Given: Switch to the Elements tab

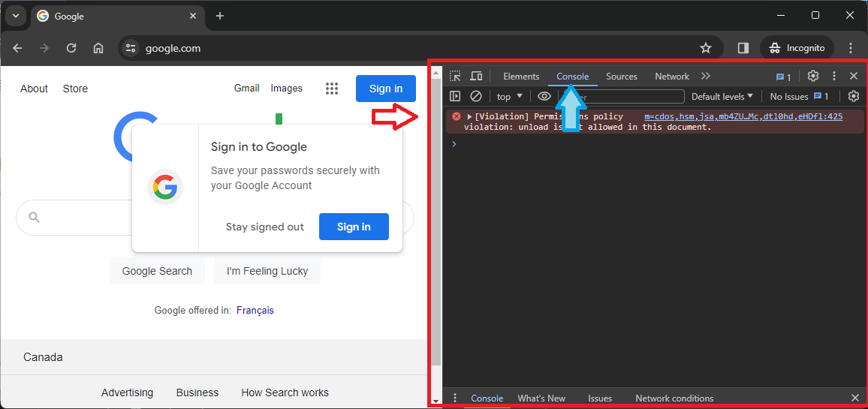Looking at the screenshot, I should point(521,77).
